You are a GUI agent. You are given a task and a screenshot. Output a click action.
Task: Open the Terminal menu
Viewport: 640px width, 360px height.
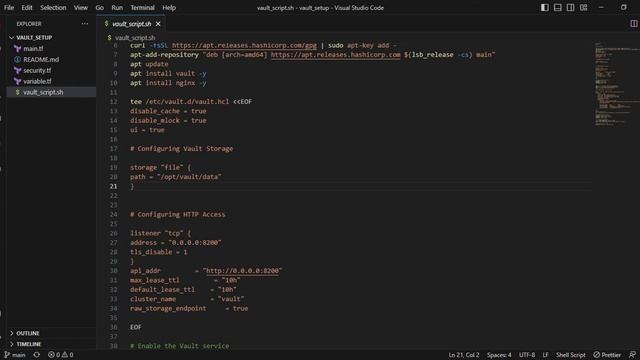coord(142,7)
